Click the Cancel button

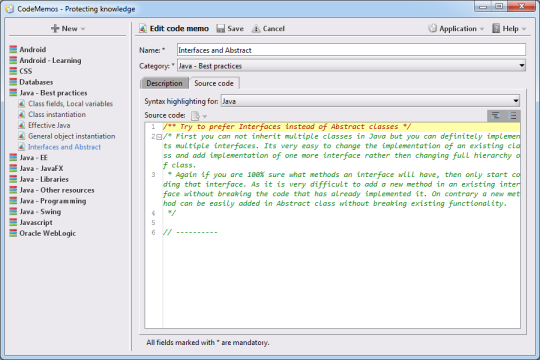268,29
